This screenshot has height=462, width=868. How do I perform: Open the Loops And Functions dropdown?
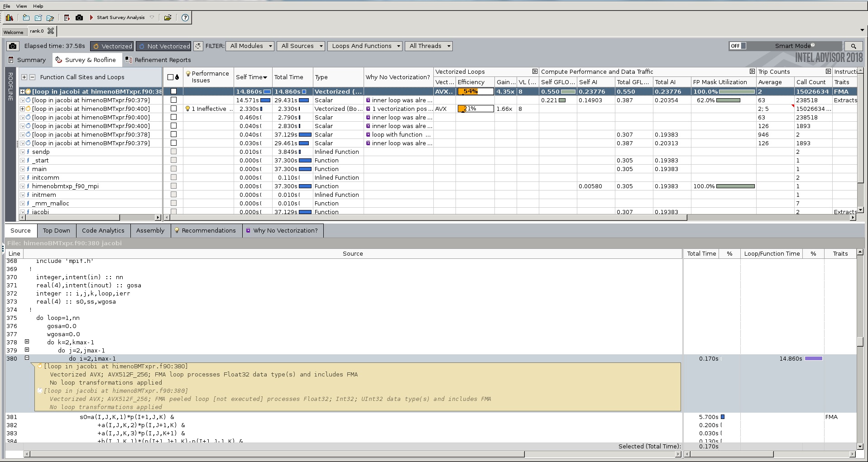(x=365, y=46)
